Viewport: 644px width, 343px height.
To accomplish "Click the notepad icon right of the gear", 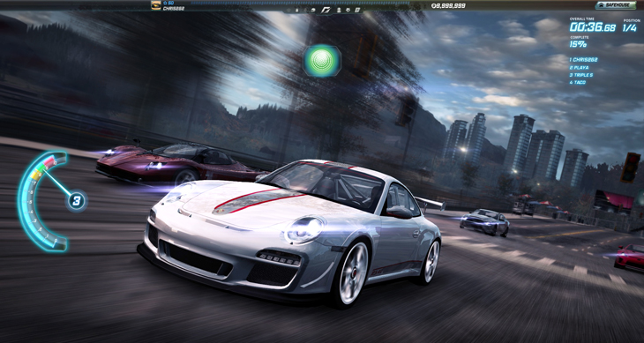I will tap(357, 10).
